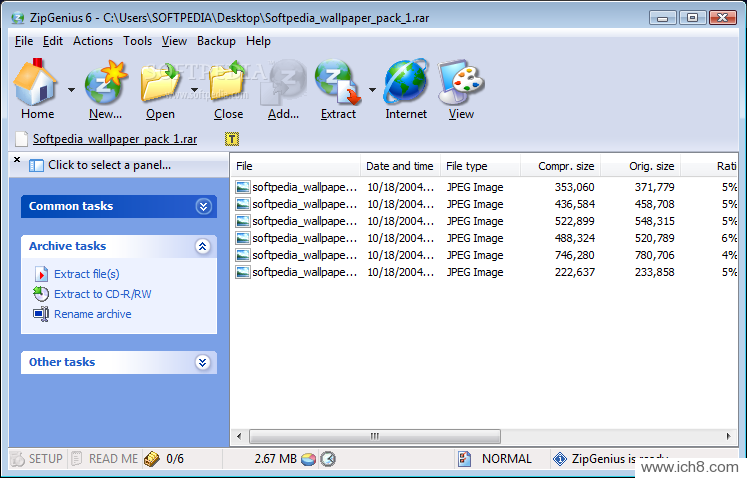Launch the Internet globe icon
Screen dimensions: 747x478
(406, 82)
